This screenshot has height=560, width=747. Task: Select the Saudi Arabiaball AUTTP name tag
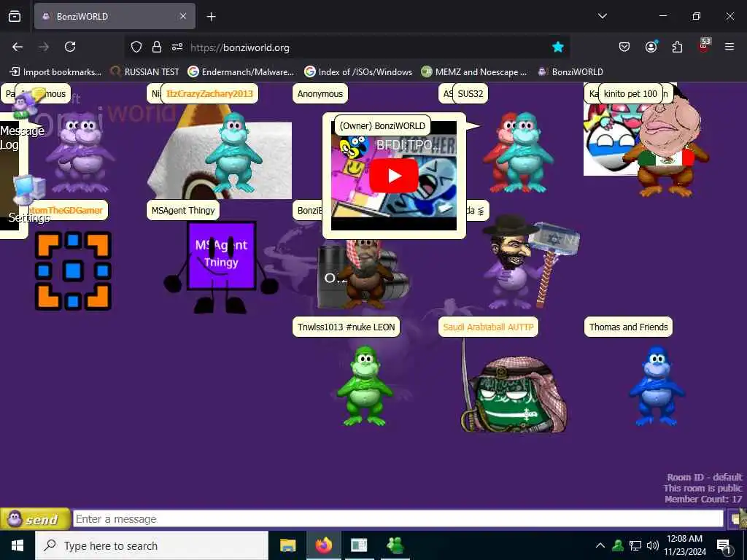[x=488, y=327]
